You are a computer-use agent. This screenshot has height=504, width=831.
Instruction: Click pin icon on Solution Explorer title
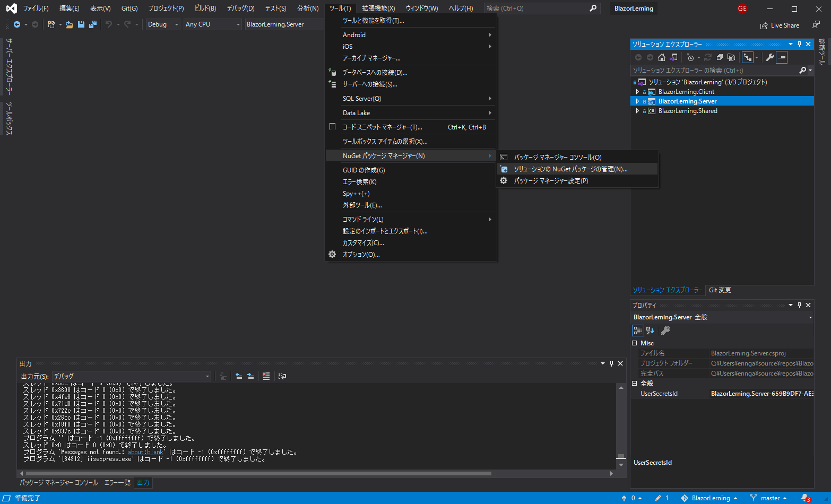click(x=800, y=44)
